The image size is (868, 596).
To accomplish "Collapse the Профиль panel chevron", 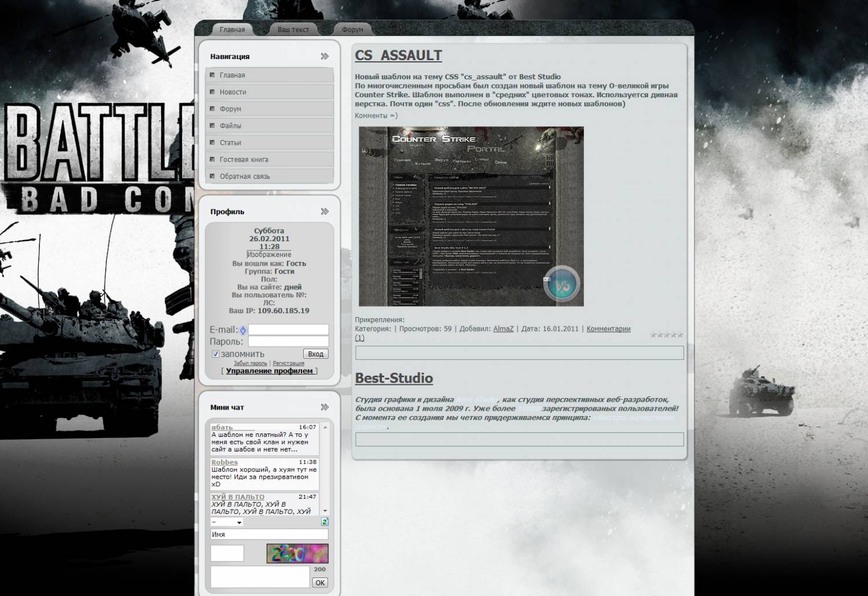I will (x=325, y=211).
